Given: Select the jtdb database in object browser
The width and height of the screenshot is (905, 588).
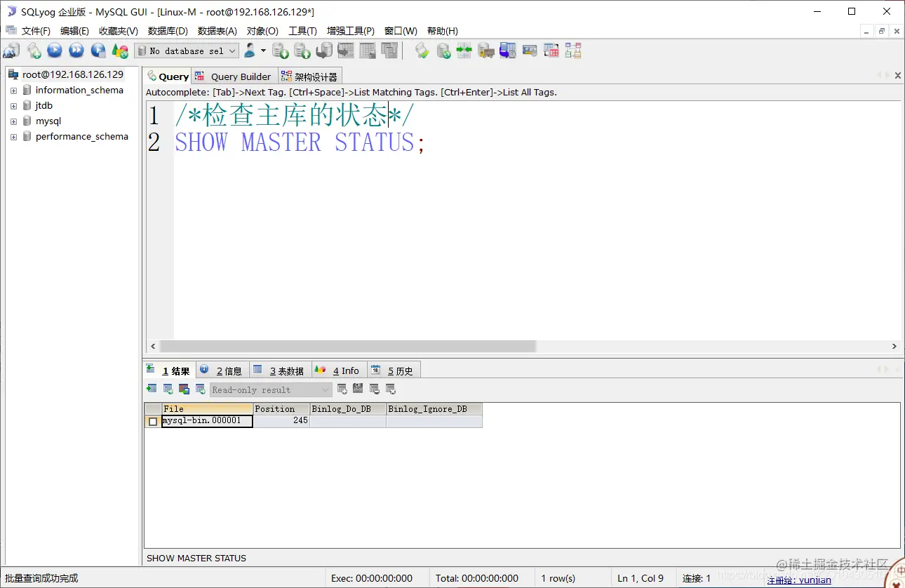Looking at the screenshot, I should (x=44, y=106).
